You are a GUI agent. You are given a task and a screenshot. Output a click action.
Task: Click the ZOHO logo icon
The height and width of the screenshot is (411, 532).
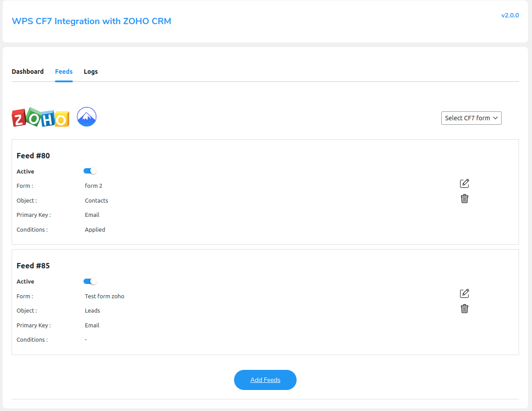point(40,117)
